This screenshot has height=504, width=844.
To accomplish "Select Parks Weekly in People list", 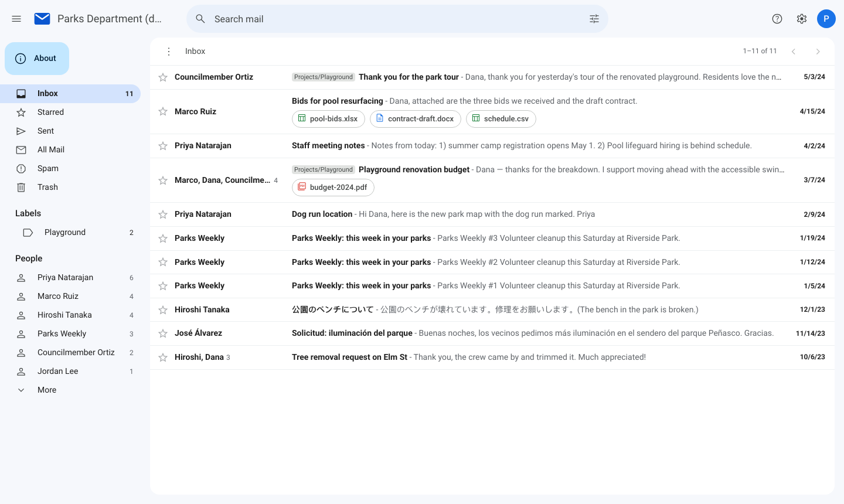I will [70, 334].
